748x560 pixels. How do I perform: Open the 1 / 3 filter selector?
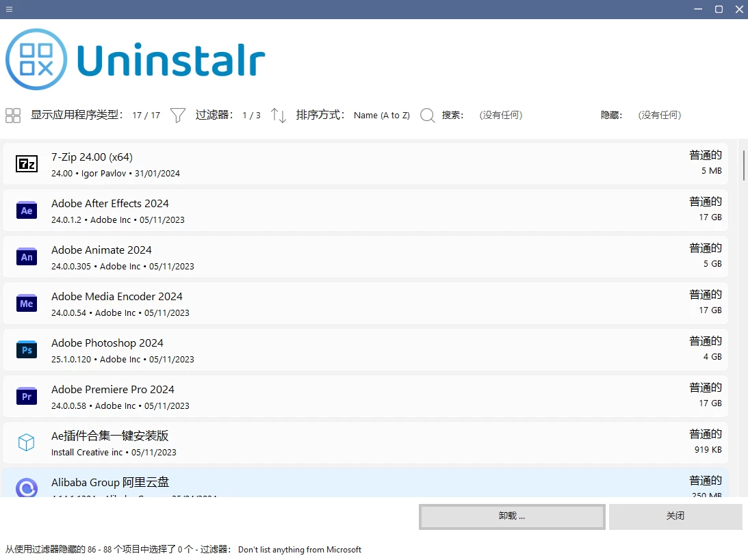coord(251,116)
